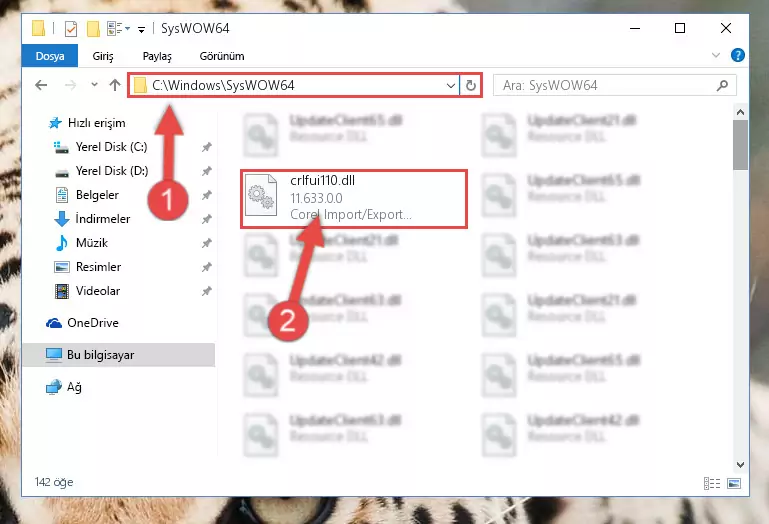Click the New folder quick access icon
The image size is (769, 524).
point(93,29)
